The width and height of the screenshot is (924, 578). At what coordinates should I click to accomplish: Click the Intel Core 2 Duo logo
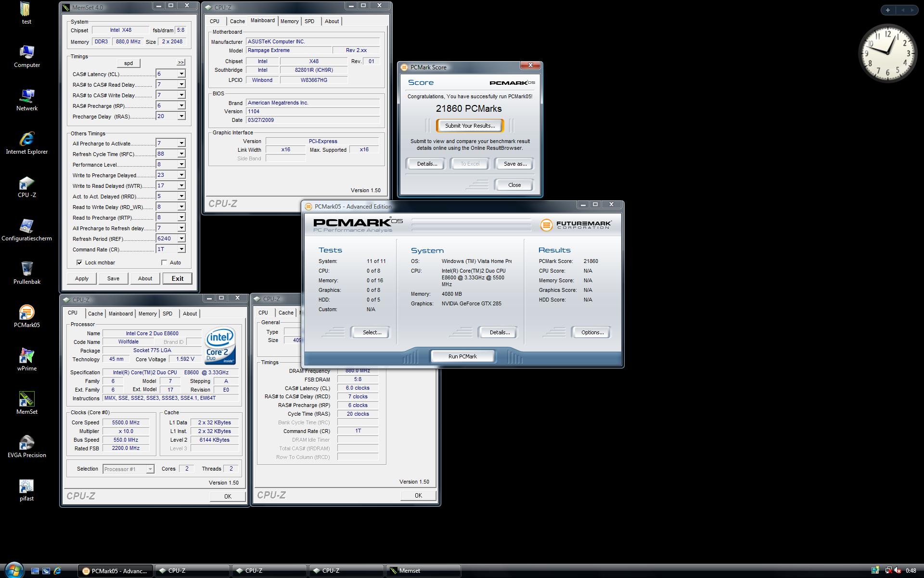220,346
